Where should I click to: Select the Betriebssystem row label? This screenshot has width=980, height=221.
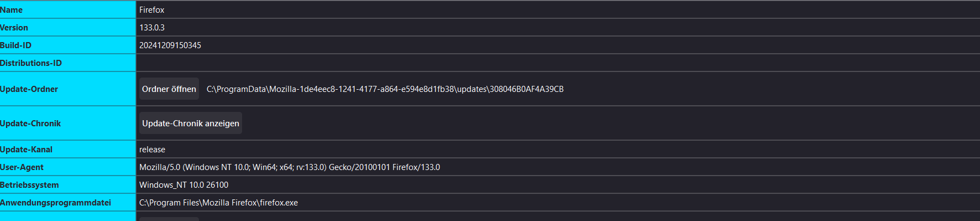(x=29, y=185)
